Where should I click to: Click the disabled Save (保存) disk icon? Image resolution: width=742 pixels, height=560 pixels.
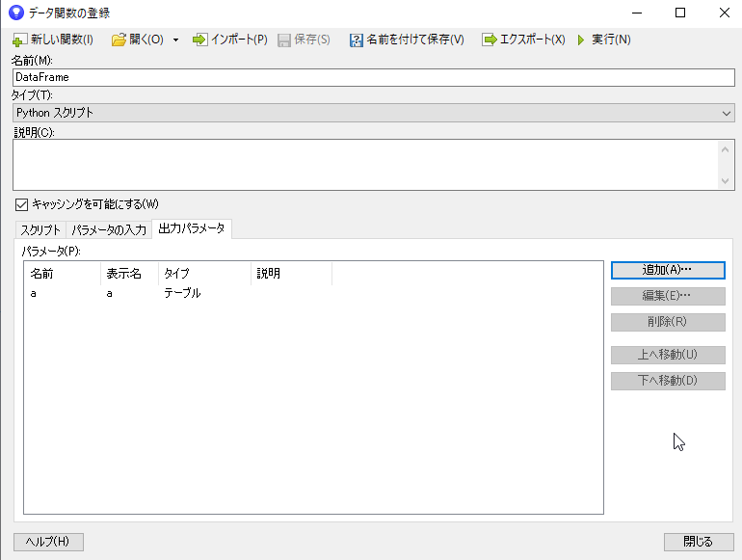pyautogui.click(x=284, y=40)
